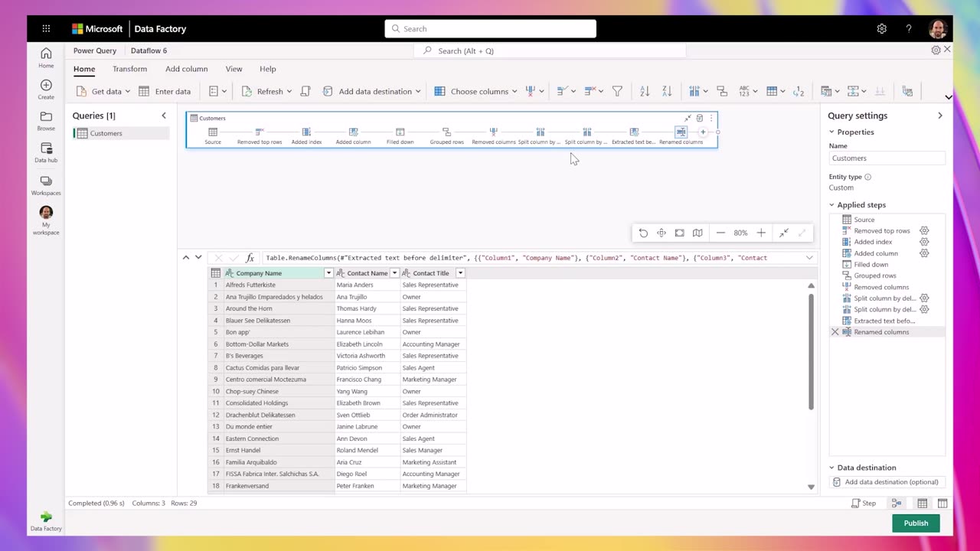Image resolution: width=980 pixels, height=551 pixels.
Task: Open the app launcher waffle icon
Action: (46, 28)
